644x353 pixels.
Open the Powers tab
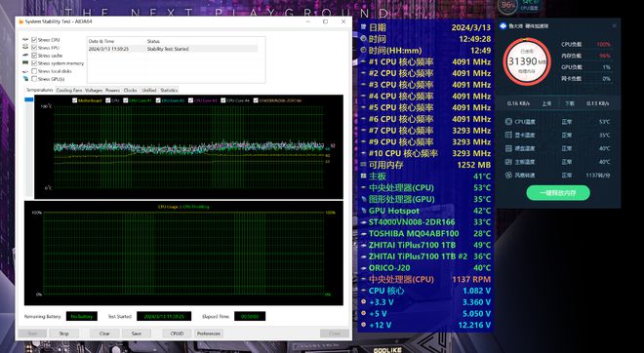click(x=112, y=91)
